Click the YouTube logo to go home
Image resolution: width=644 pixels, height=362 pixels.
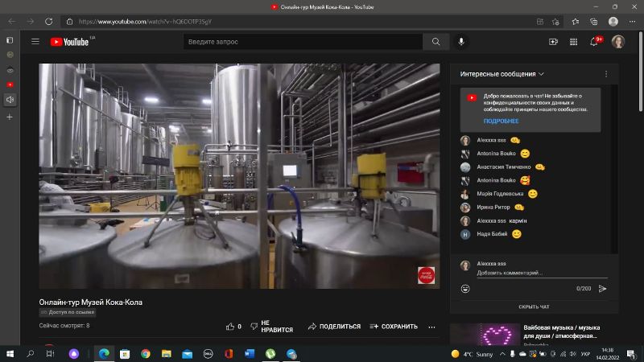tap(70, 42)
